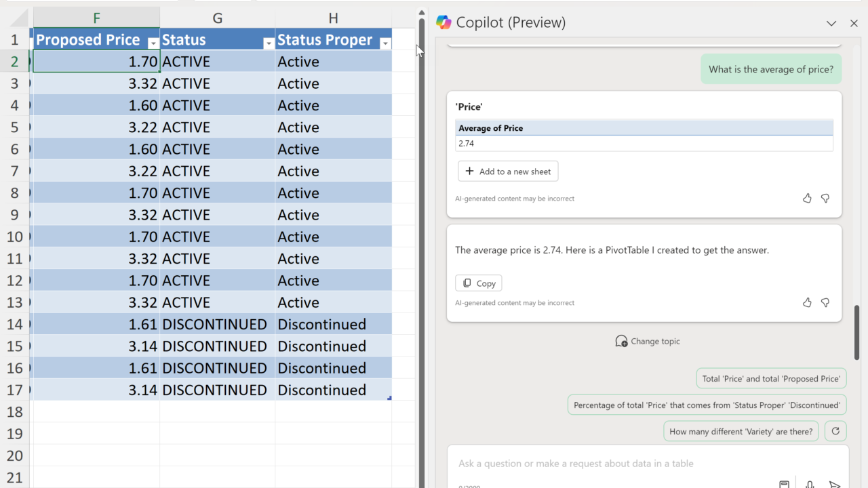The width and height of the screenshot is (868, 488).
Task: Open the Status column filter dropdown
Action: 268,43
